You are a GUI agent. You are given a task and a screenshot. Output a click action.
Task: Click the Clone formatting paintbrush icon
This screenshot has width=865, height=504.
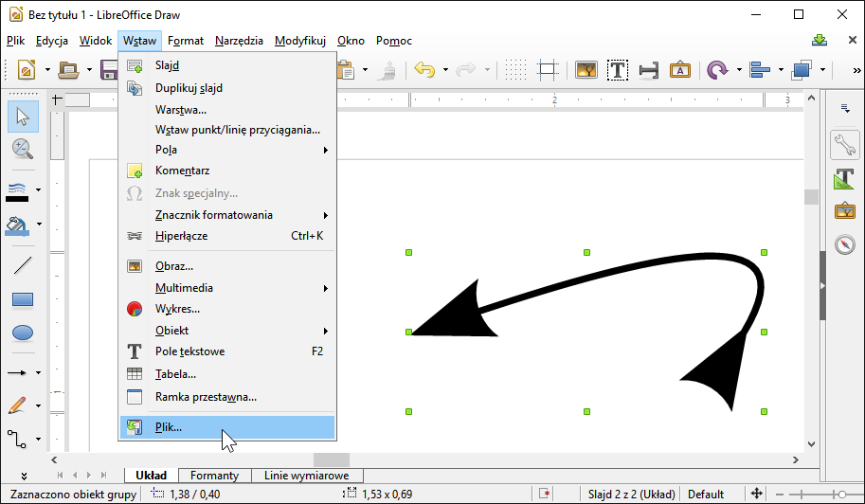click(x=388, y=70)
